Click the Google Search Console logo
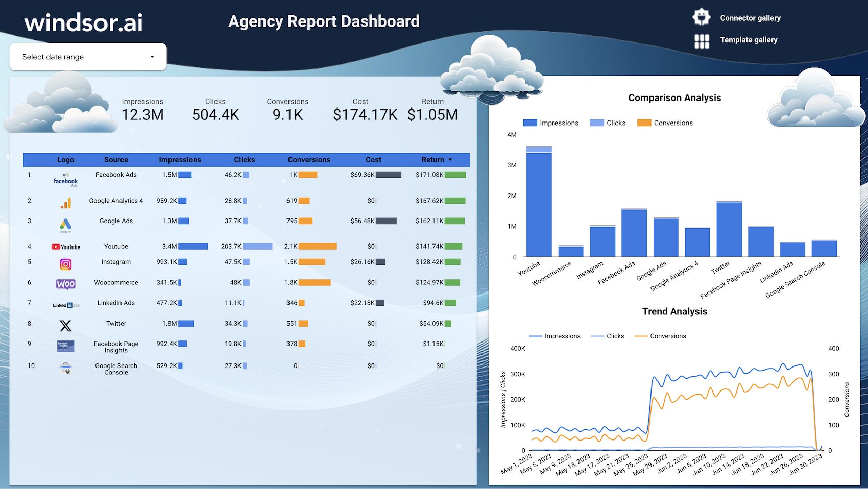The width and height of the screenshot is (868, 489). tap(65, 368)
